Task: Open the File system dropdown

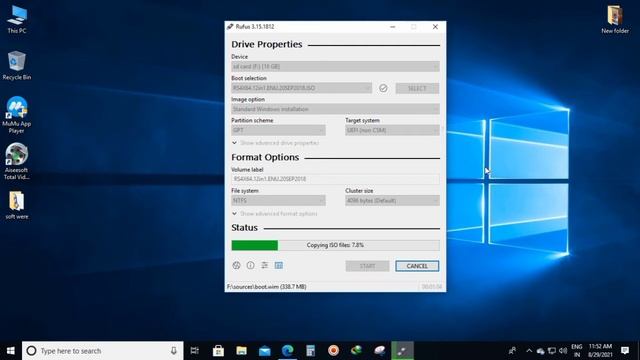Action: (x=278, y=200)
